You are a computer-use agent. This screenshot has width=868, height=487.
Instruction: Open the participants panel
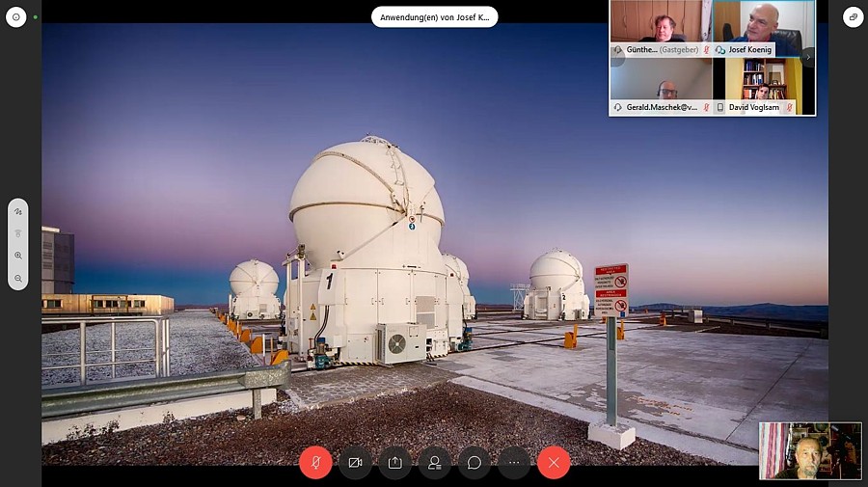434,462
